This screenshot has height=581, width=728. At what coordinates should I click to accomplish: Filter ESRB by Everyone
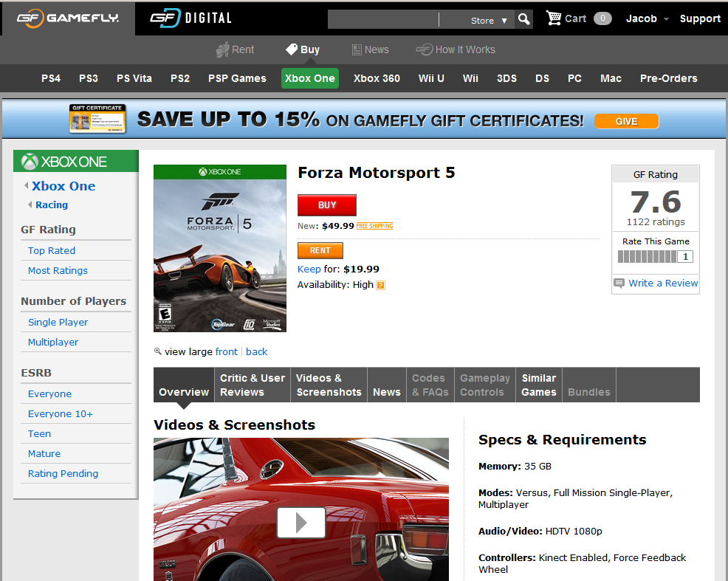[49, 393]
